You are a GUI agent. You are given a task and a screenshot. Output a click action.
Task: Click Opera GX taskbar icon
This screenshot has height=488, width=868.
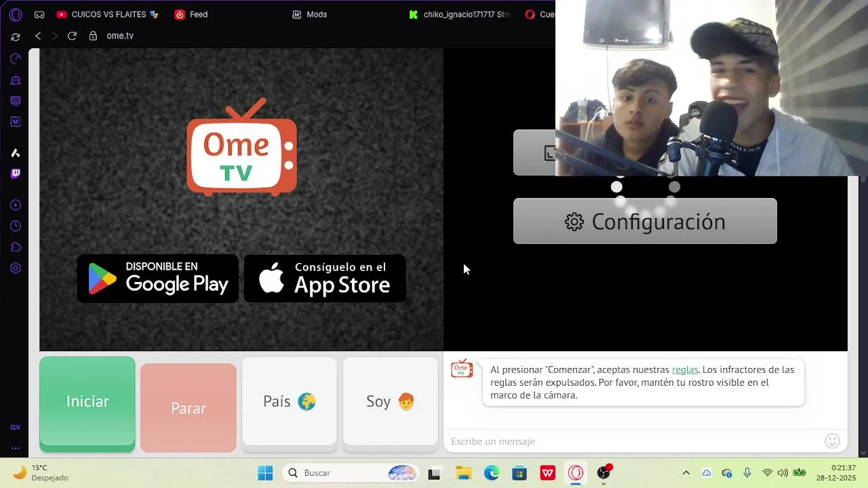click(x=576, y=473)
